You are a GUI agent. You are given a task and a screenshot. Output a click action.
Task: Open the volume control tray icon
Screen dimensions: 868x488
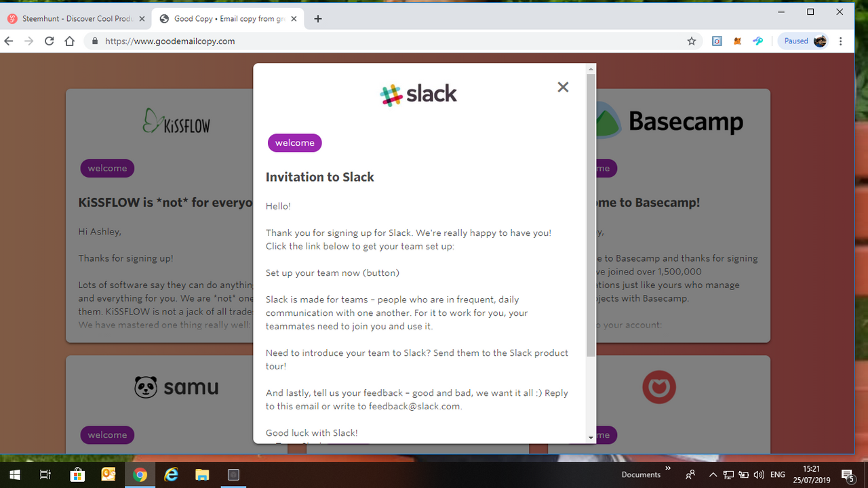(758, 474)
